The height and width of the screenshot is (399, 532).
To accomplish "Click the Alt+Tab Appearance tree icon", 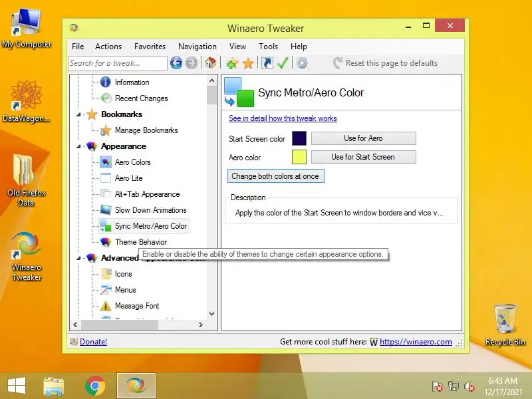I will coord(106,194).
